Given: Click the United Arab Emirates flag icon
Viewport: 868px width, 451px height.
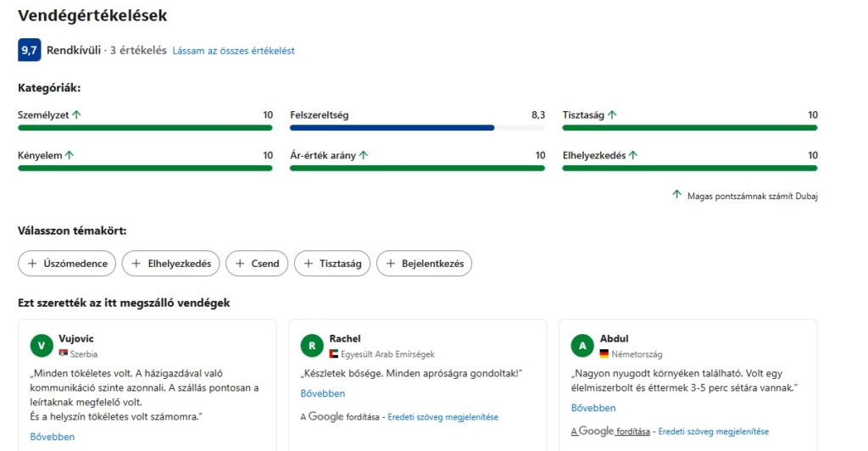Looking at the screenshot, I should coord(333,354).
